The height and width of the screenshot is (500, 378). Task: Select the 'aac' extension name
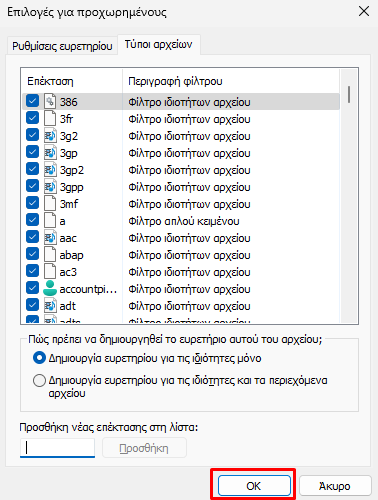[x=68, y=238]
